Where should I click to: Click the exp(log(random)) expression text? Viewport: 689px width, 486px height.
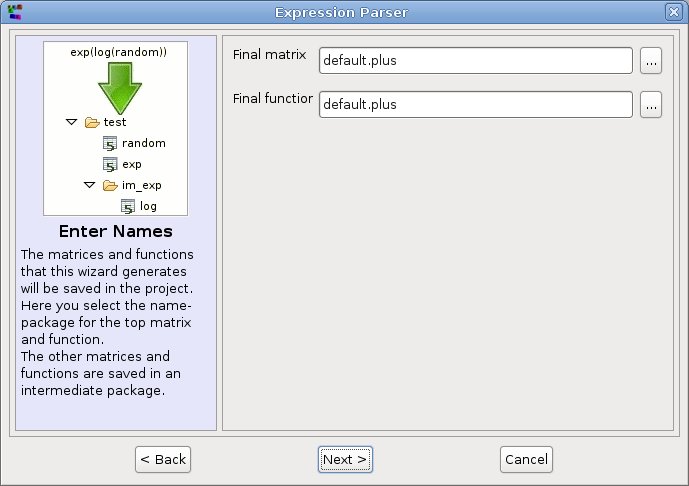(x=119, y=50)
